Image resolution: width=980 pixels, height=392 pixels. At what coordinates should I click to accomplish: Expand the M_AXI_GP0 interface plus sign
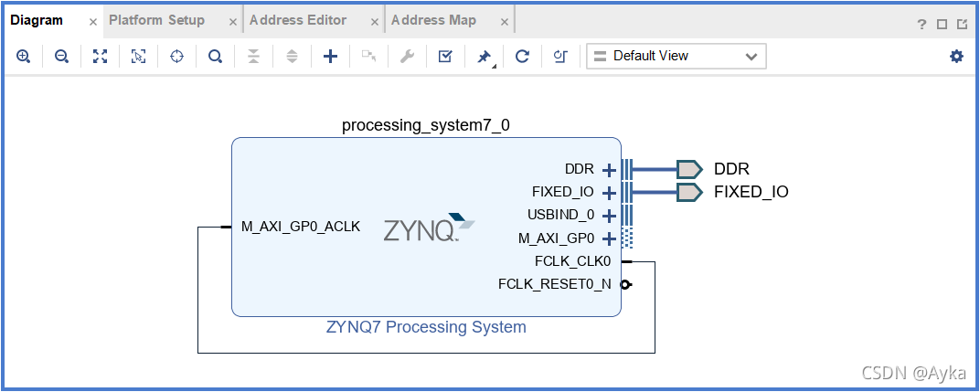click(x=609, y=238)
